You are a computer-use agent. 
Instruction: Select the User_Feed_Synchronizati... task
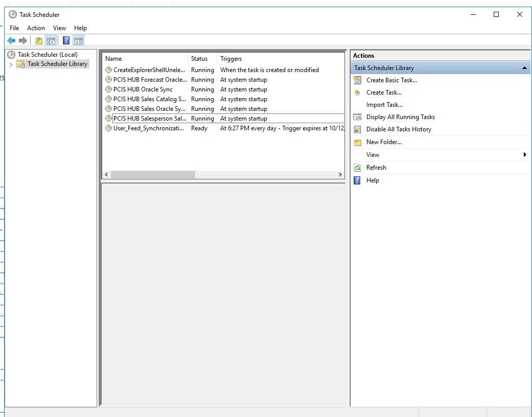point(149,128)
